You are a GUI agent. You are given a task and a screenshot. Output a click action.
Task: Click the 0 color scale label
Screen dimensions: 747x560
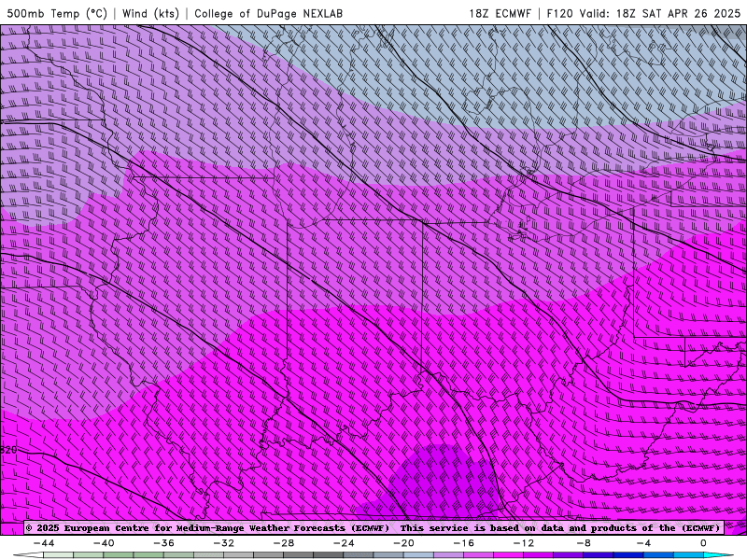click(x=703, y=543)
